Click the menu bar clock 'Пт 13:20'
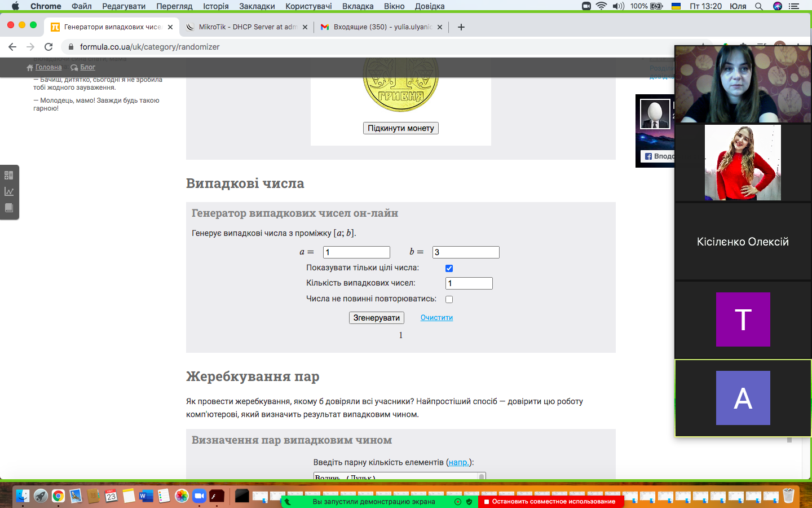Screen dimensions: 812x508 [705, 6]
